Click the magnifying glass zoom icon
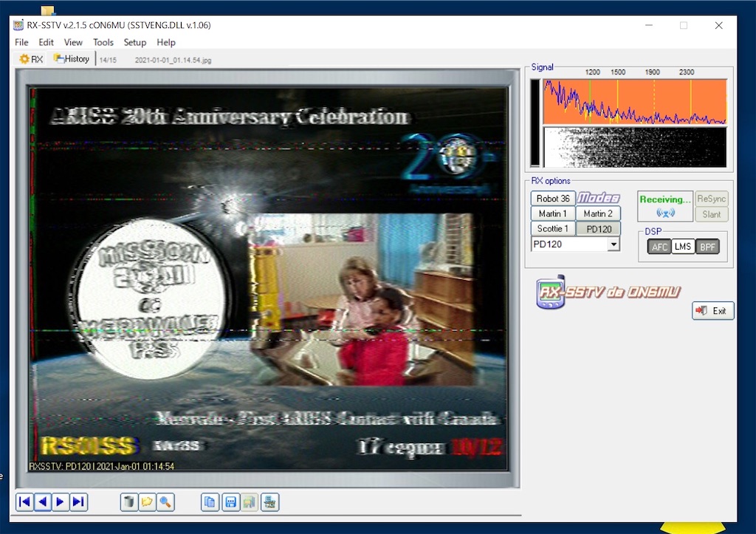Image resolution: width=756 pixels, height=534 pixels. click(x=165, y=502)
